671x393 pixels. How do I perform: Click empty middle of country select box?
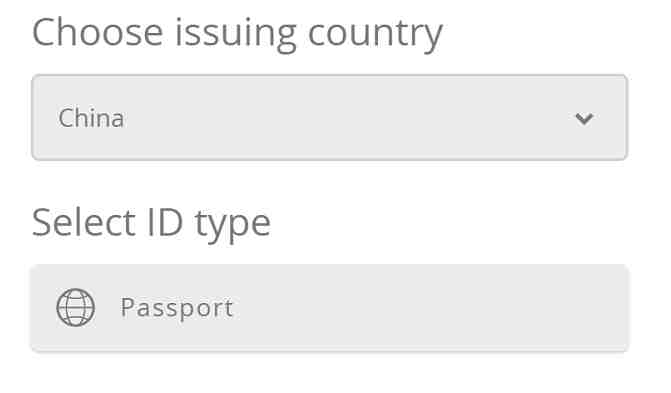click(x=342, y=118)
